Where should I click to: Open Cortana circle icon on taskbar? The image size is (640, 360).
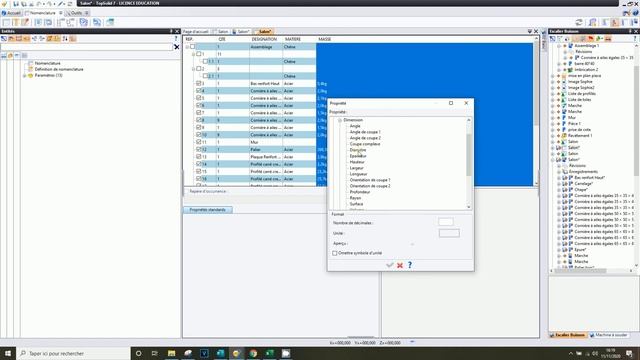point(138,353)
